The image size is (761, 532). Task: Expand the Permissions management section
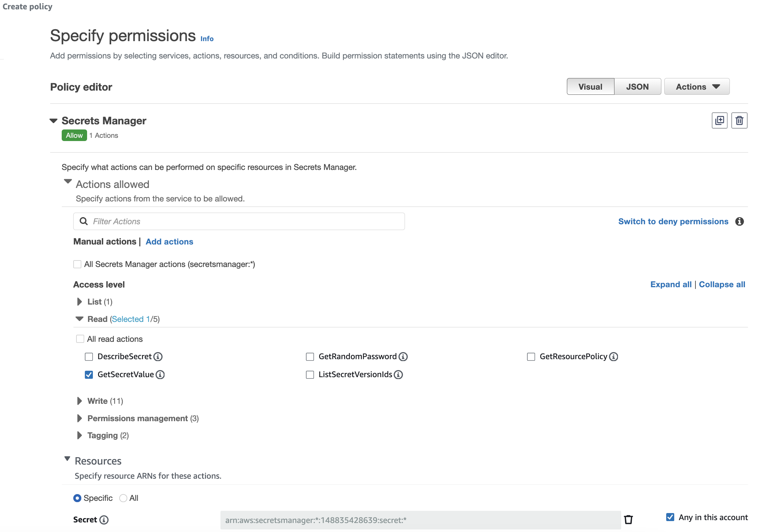tap(80, 418)
